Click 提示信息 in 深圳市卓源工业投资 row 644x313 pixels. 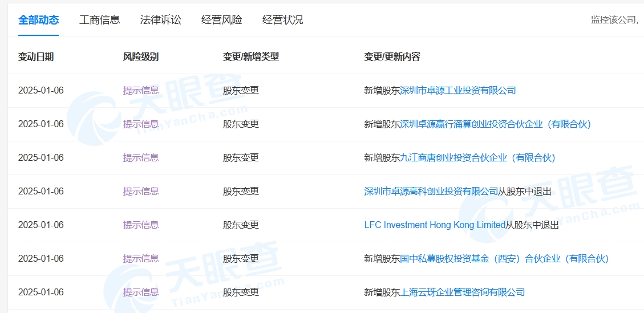(x=141, y=91)
